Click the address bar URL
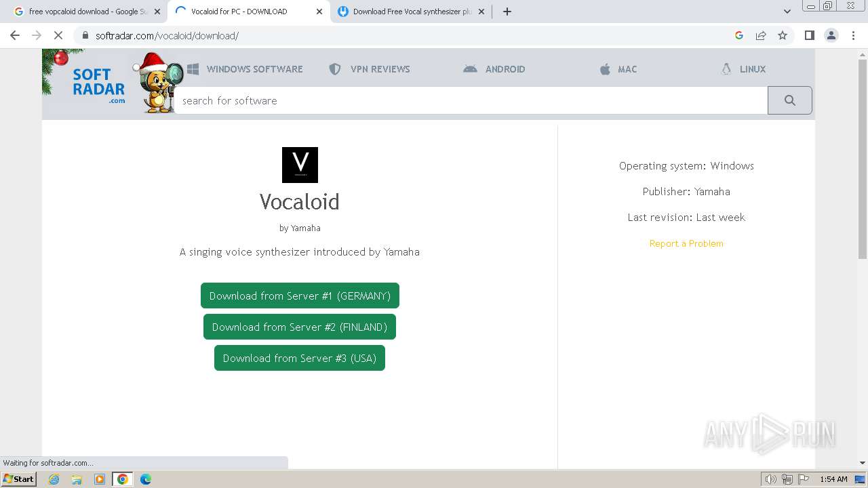This screenshot has width=868, height=488. [167, 36]
